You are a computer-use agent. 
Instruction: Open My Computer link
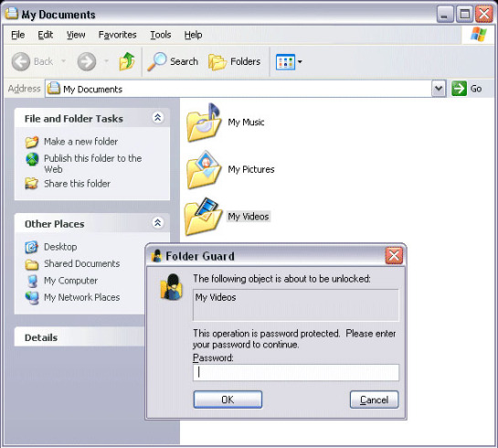[x=71, y=281]
